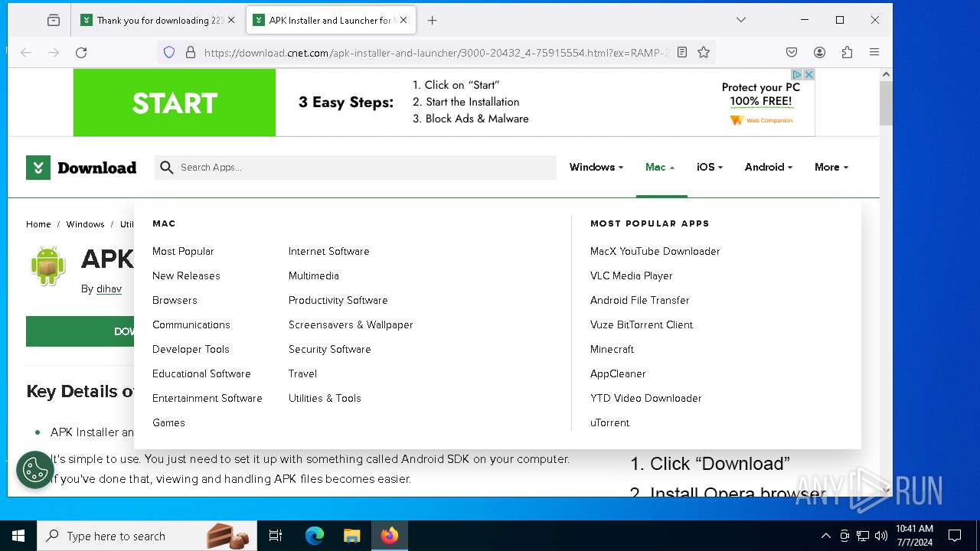
Task: Open Internet Software category
Action: 329,251
